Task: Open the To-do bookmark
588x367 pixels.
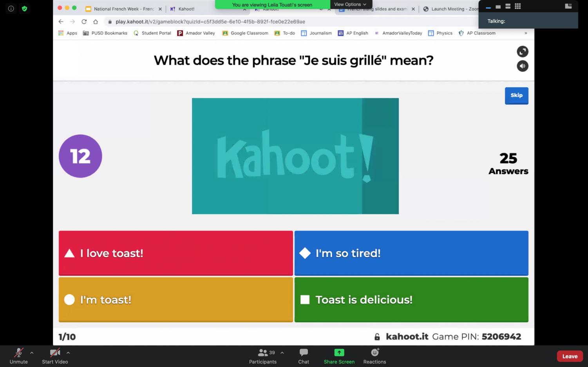Action: 284,33
